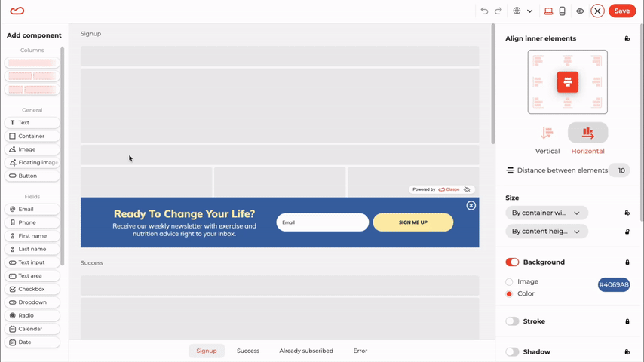Image resolution: width=644 pixels, height=362 pixels.
Task: Switch to the Signup tab
Action: 207,351
